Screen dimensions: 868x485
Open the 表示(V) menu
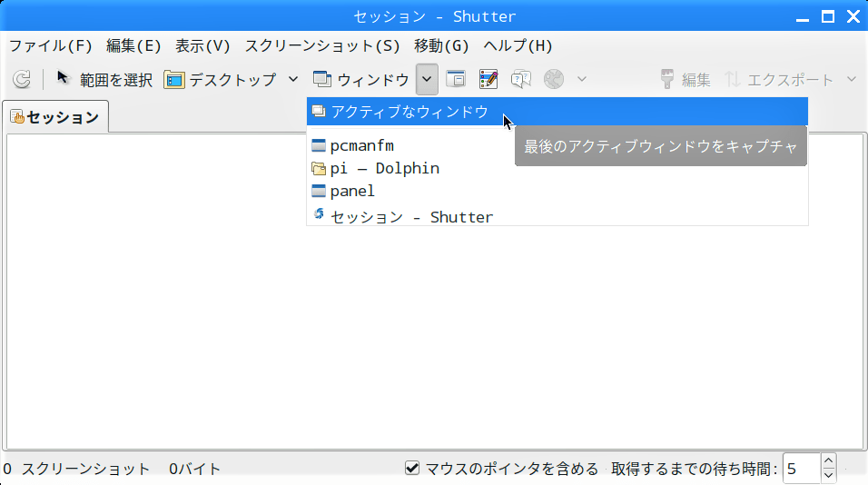pyautogui.click(x=202, y=45)
